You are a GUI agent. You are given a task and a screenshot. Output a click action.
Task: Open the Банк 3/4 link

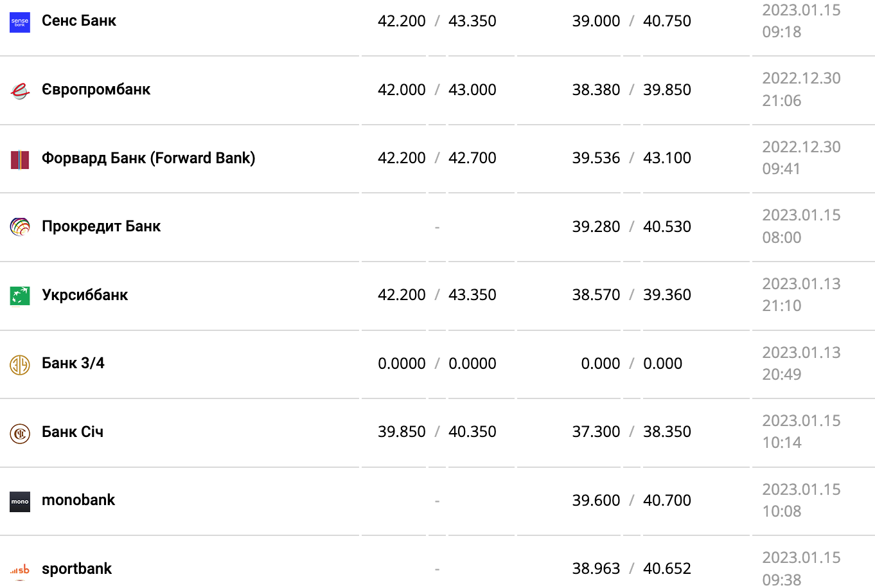click(73, 363)
